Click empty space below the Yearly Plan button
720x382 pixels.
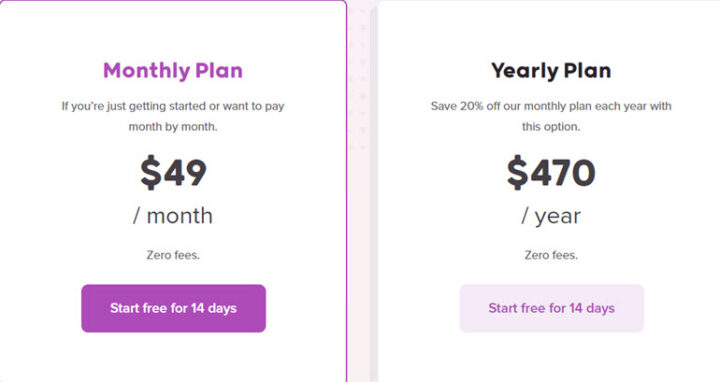coord(551,358)
